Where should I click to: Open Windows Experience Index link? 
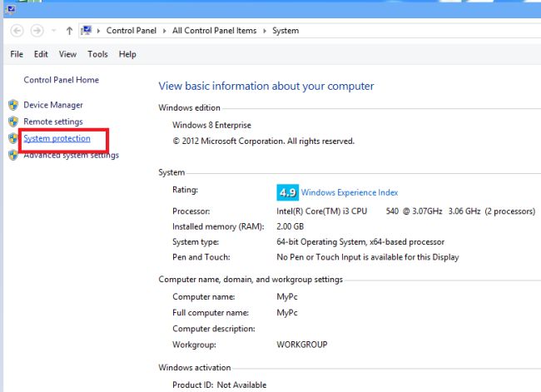point(350,192)
